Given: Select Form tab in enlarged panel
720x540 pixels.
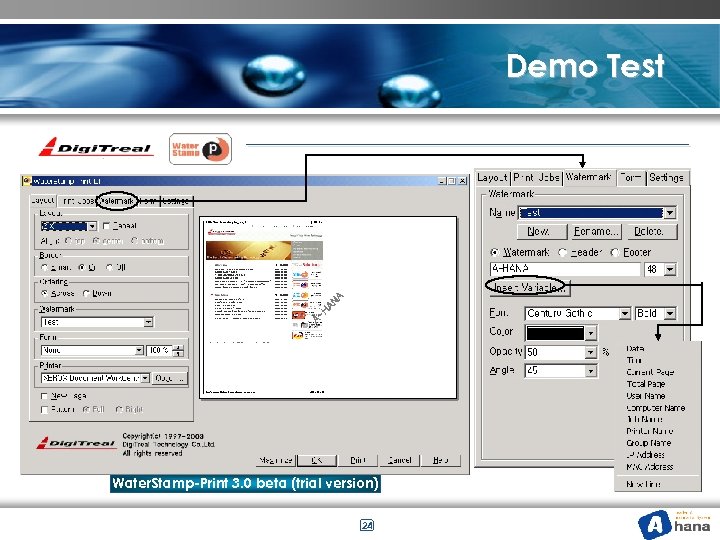Looking at the screenshot, I should (630, 177).
